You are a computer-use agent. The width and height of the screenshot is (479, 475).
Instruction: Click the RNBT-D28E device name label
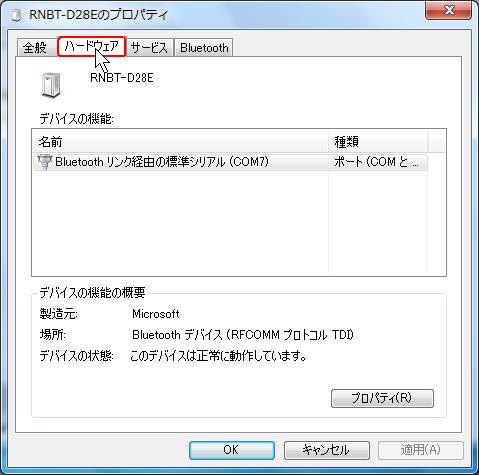pyautogui.click(x=122, y=78)
